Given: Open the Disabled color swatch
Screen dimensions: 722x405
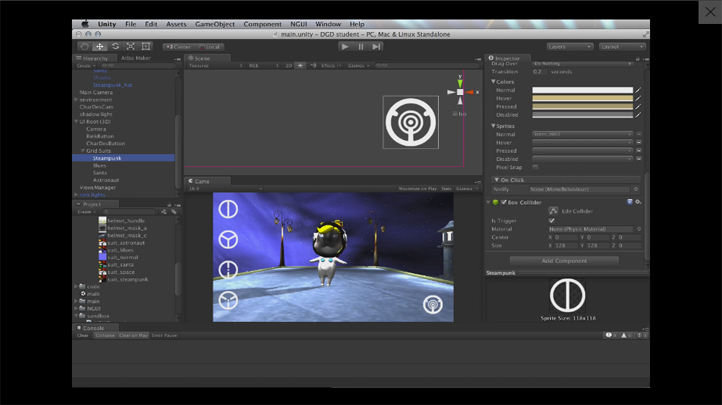Looking at the screenshot, I should coord(582,115).
